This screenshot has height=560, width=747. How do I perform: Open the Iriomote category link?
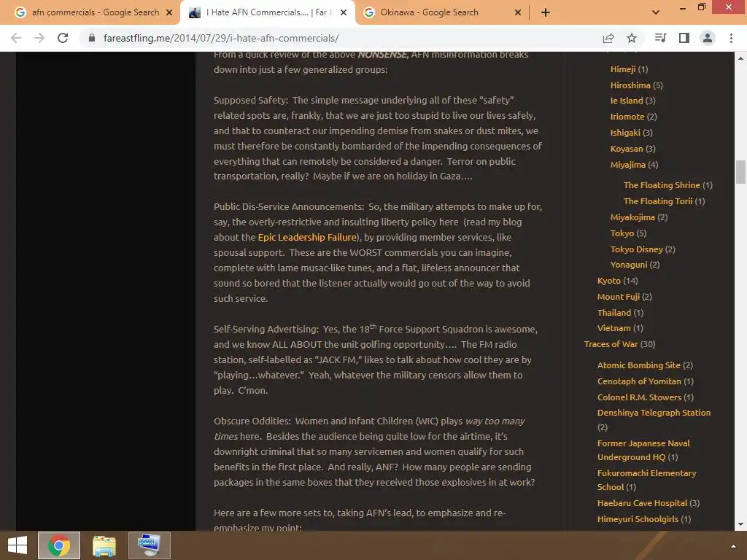coord(627,117)
